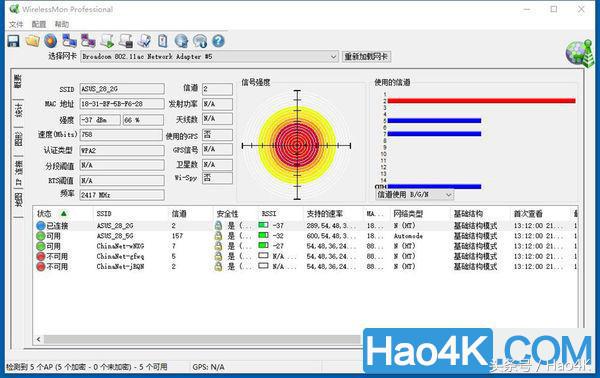Click the red unavailable icon for ChinaNet-gfwq

(41, 256)
